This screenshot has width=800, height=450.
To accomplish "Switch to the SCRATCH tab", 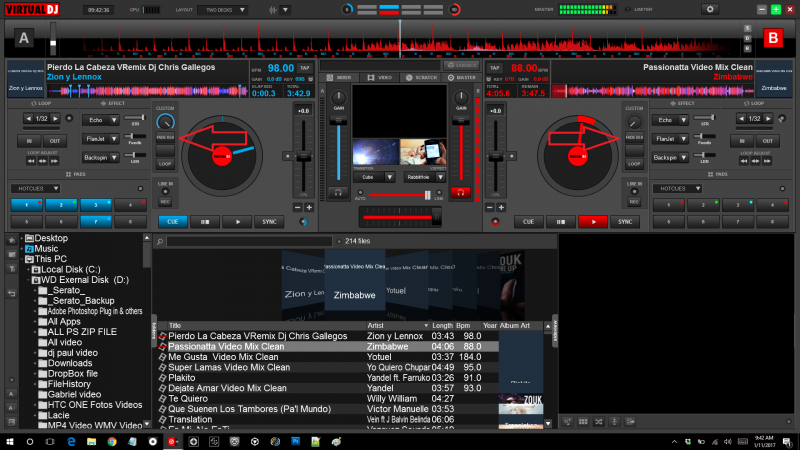I will click(421, 78).
